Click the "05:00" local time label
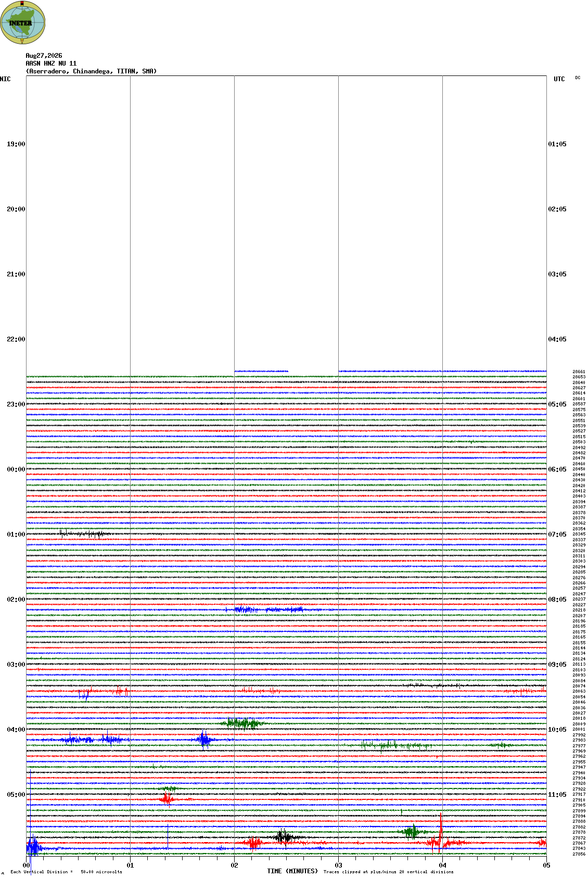 click(x=16, y=795)
